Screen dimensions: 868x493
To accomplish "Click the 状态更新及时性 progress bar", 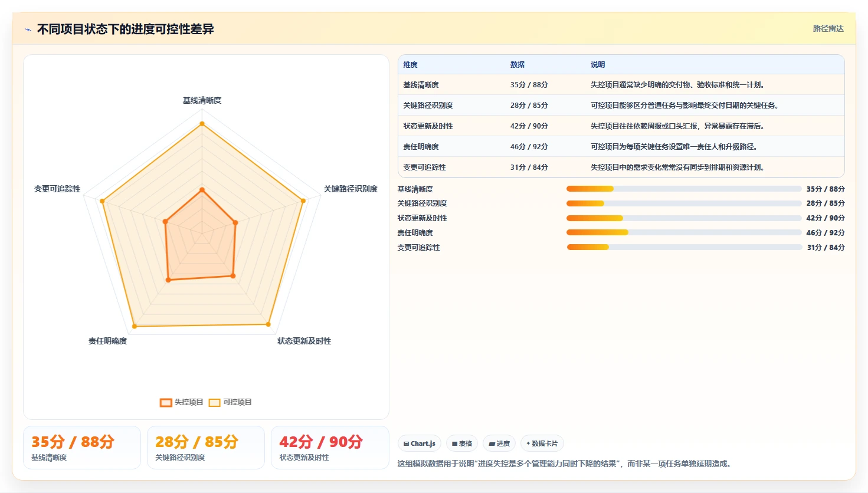I will (684, 218).
